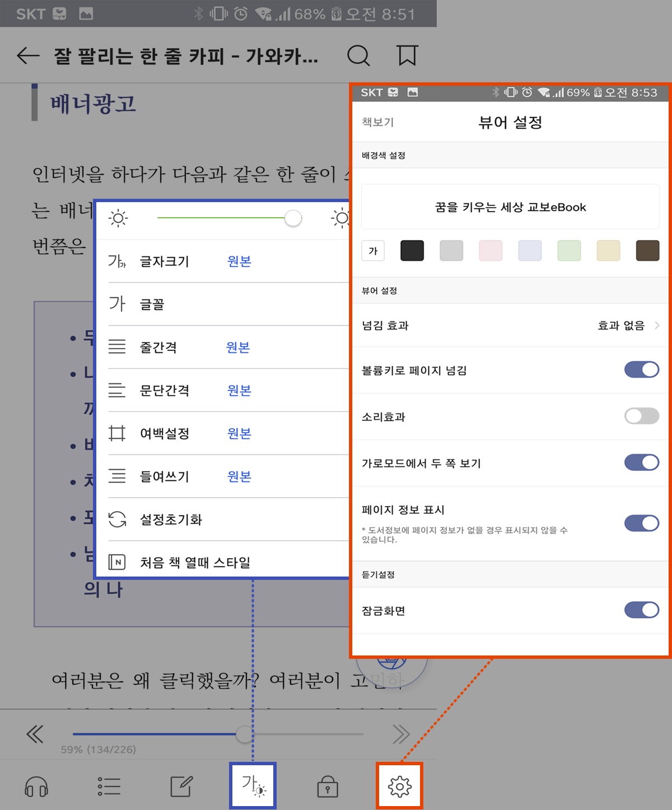Tap the bookmark icon next to search
Image resolution: width=672 pixels, height=810 pixels.
407,55
